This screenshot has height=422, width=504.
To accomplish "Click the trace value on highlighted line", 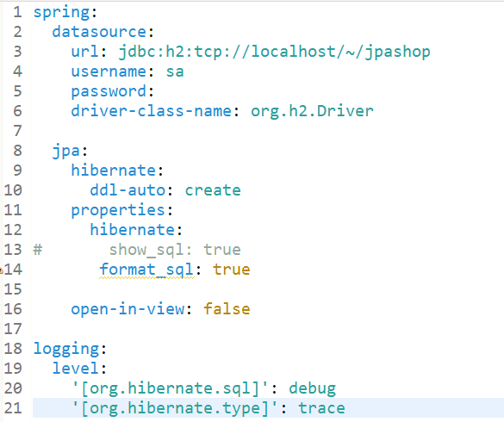I will tap(321, 408).
